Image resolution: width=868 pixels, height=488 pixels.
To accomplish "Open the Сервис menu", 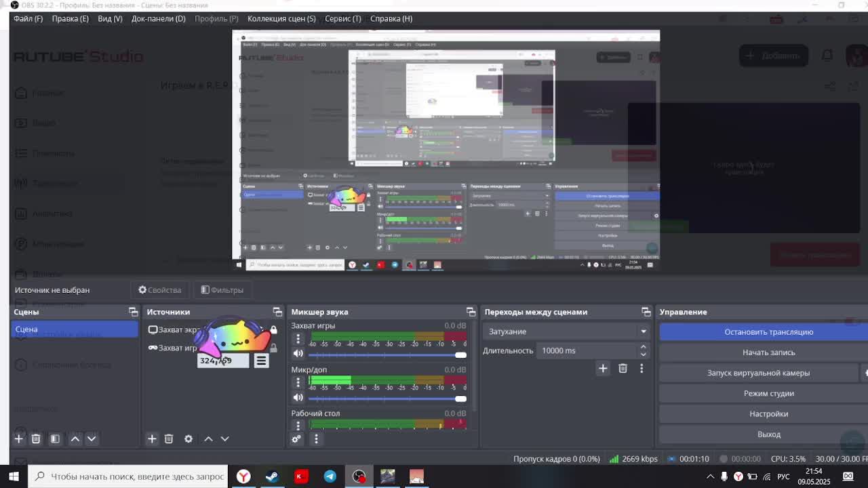I will point(342,18).
